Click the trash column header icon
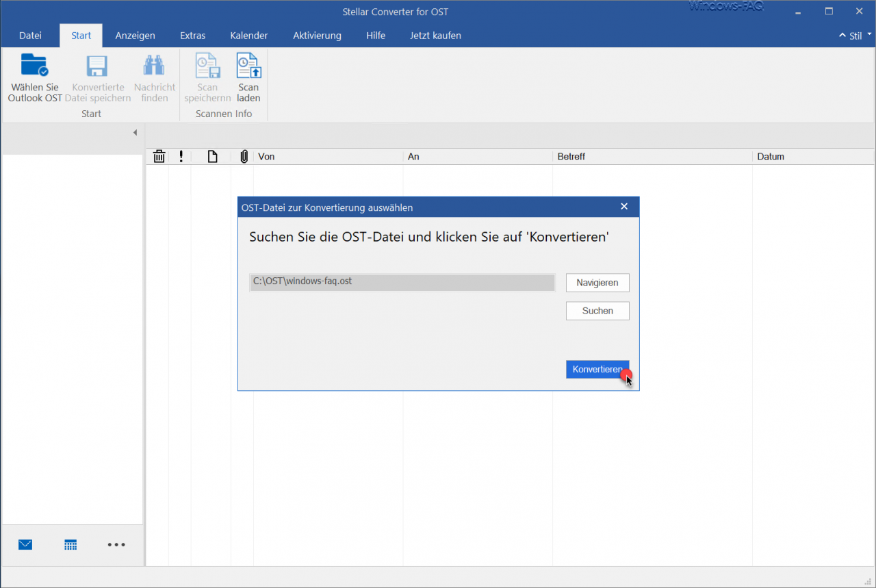The image size is (876, 588). tap(159, 157)
